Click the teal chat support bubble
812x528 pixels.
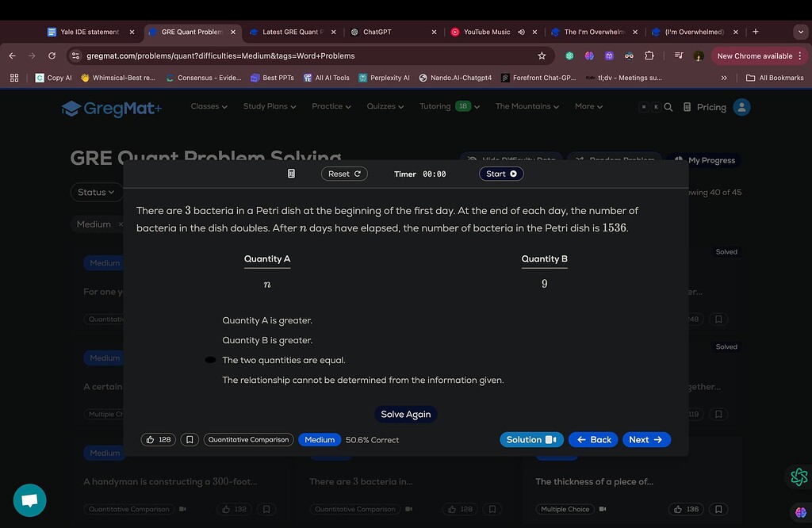(30, 500)
